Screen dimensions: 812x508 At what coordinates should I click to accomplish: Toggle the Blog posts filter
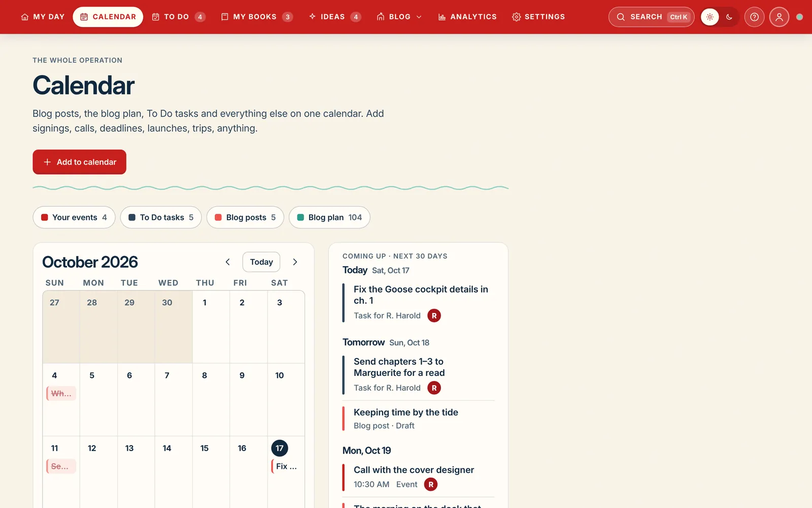245,217
